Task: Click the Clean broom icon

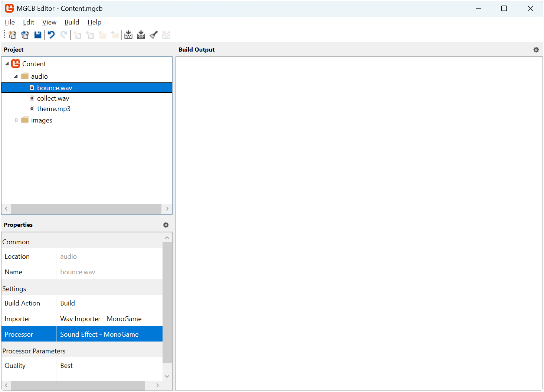Action: pyautogui.click(x=154, y=35)
